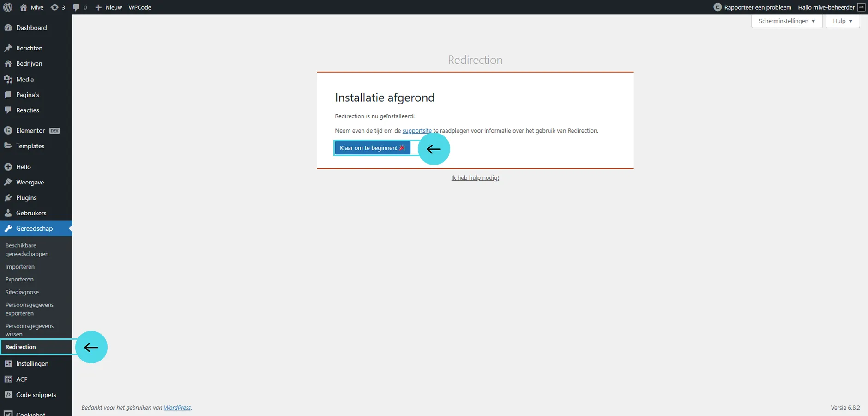The image size is (868, 416).
Task: Click the updates icon showing 3
Action: click(x=55, y=7)
